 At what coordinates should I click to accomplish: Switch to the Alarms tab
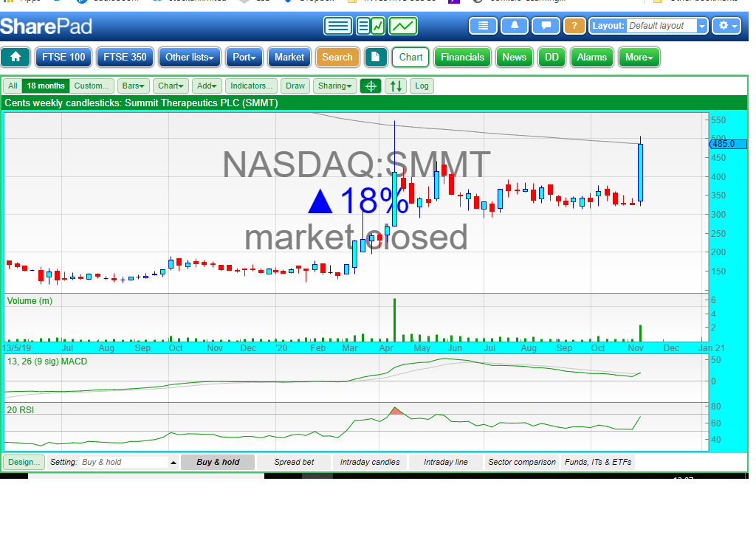point(591,57)
